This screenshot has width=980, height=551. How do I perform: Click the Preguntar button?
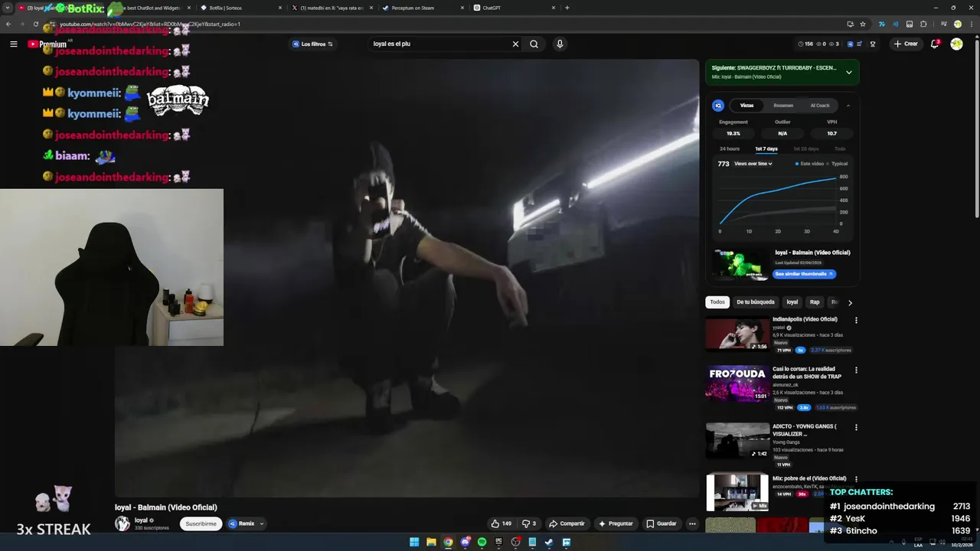(616, 523)
